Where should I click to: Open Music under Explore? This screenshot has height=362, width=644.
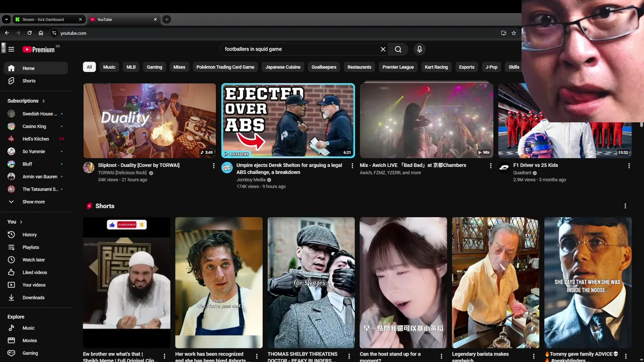[x=35, y=328]
